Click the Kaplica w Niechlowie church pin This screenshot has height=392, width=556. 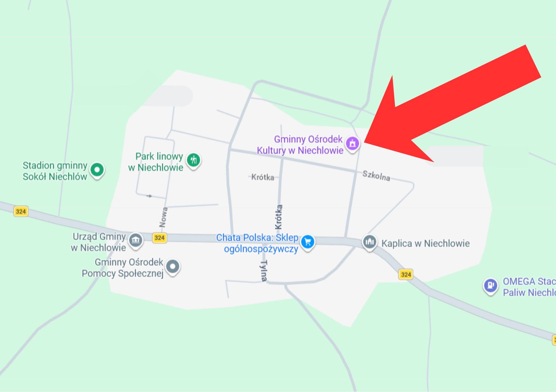[370, 242]
